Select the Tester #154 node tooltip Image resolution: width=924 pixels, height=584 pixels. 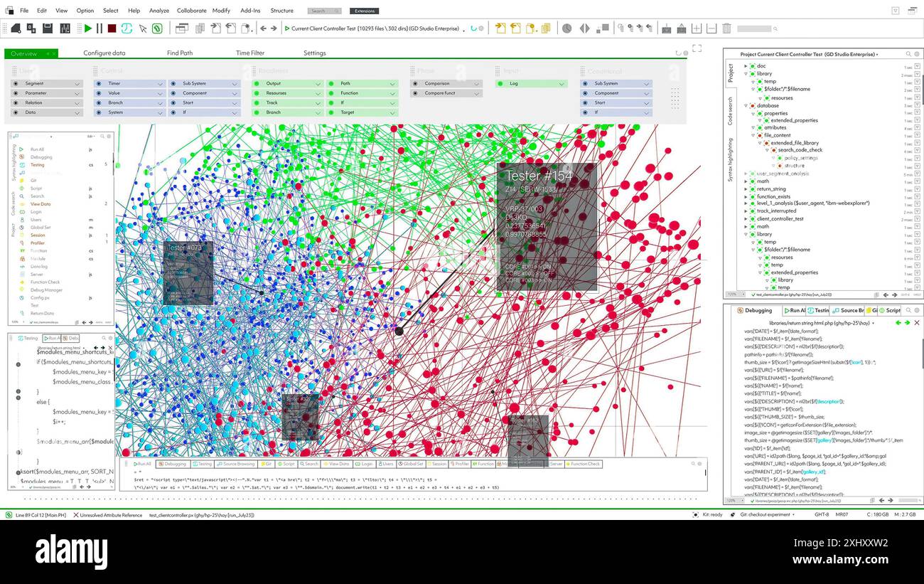[547, 228]
